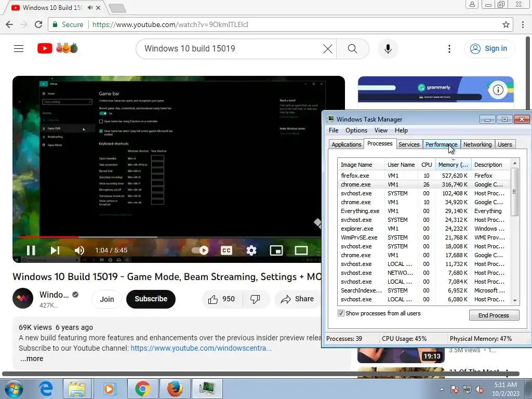
Task: Select the explorer.exe process
Action: click(424, 229)
